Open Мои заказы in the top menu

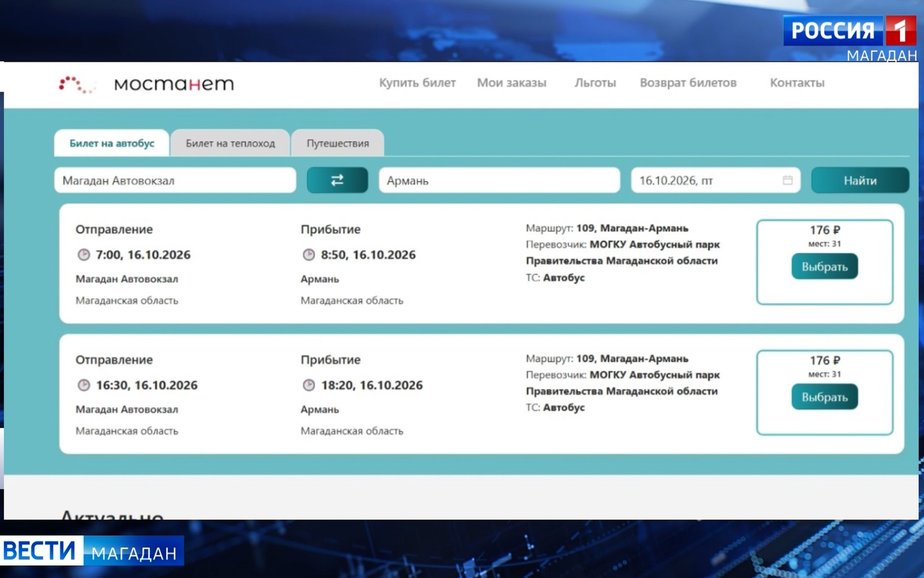512,83
